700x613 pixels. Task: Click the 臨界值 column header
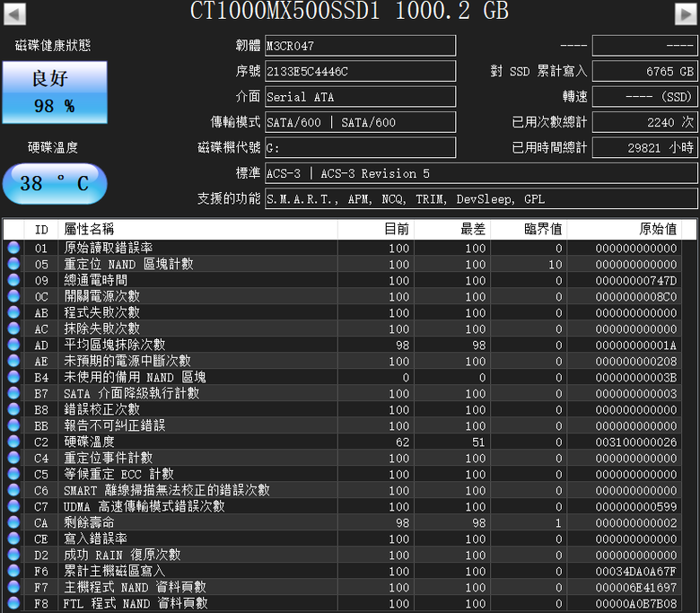[529, 230]
